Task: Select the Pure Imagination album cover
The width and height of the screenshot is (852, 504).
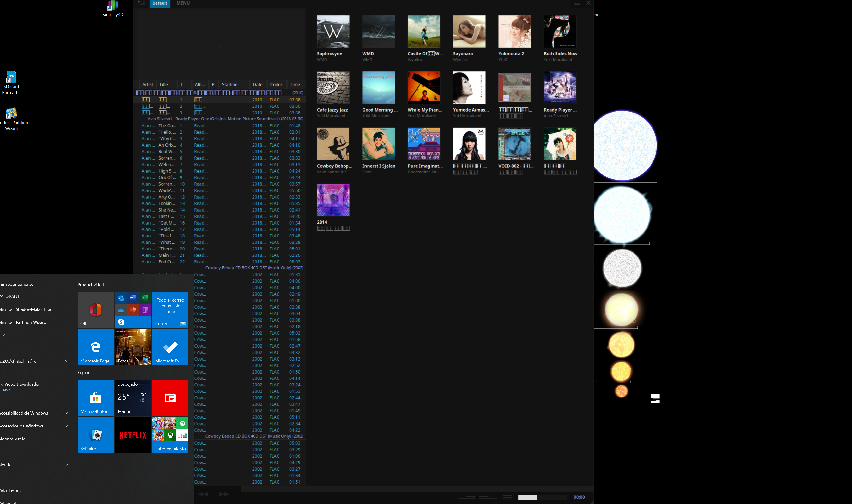Action: pyautogui.click(x=424, y=144)
